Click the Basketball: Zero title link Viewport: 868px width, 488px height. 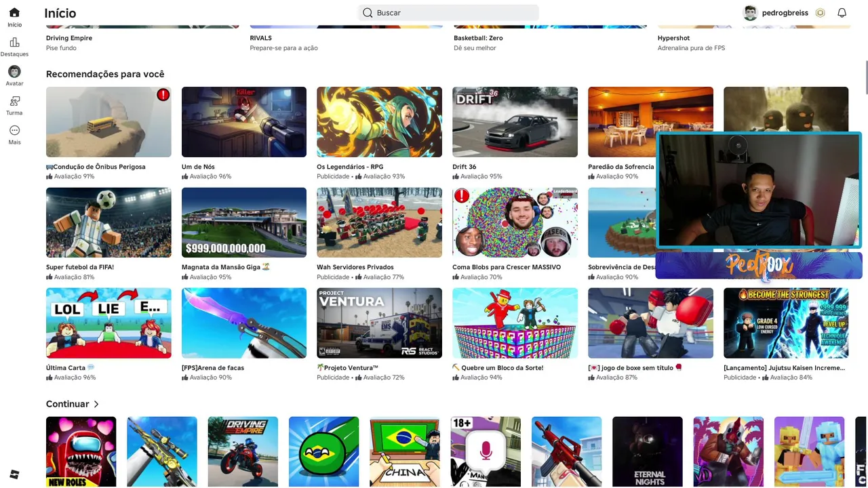pyautogui.click(x=478, y=38)
